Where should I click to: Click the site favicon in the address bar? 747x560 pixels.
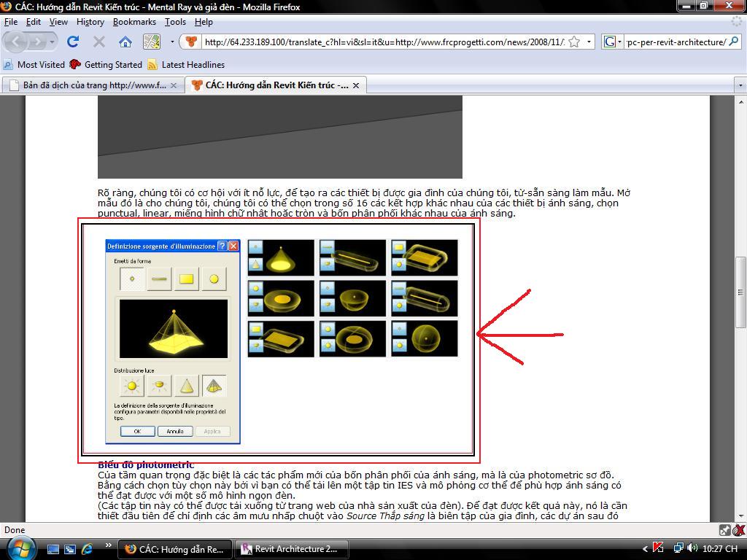pos(191,42)
